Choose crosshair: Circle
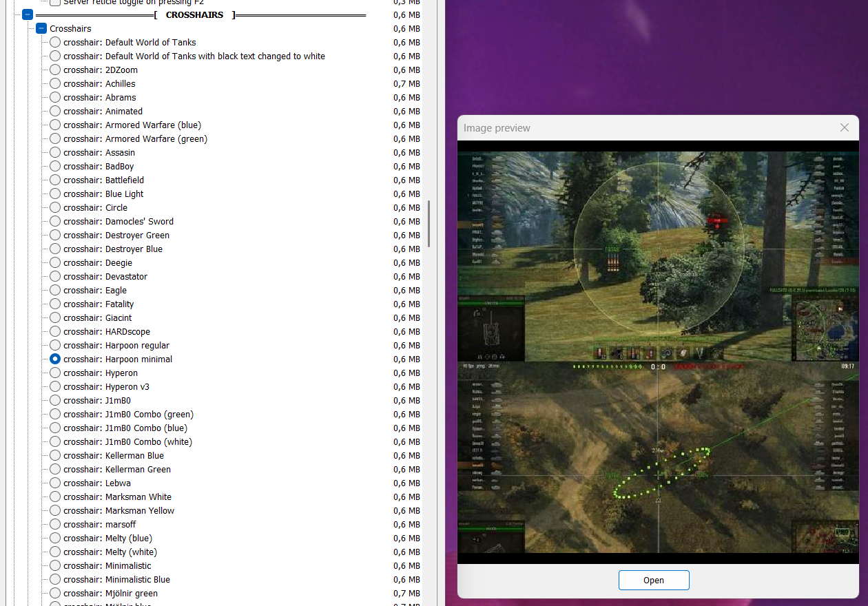The width and height of the screenshot is (868, 606). click(55, 207)
